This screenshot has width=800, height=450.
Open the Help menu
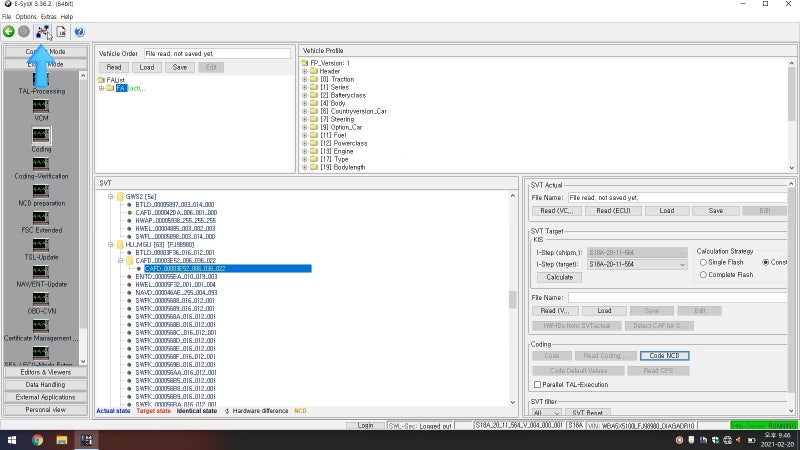pyautogui.click(x=67, y=16)
